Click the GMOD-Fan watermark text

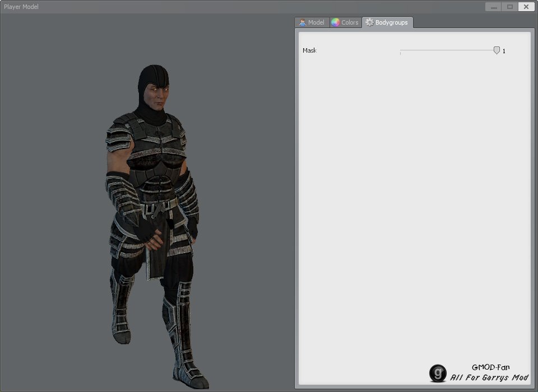pyautogui.click(x=490, y=367)
